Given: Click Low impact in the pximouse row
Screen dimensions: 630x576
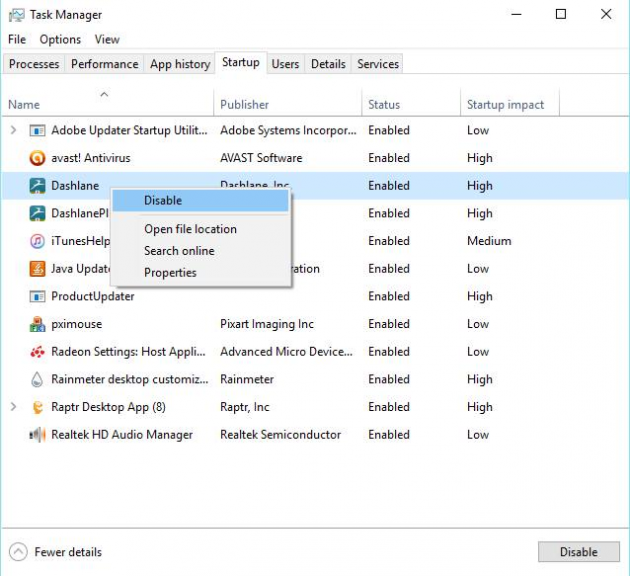Looking at the screenshot, I should pos(478,324).
